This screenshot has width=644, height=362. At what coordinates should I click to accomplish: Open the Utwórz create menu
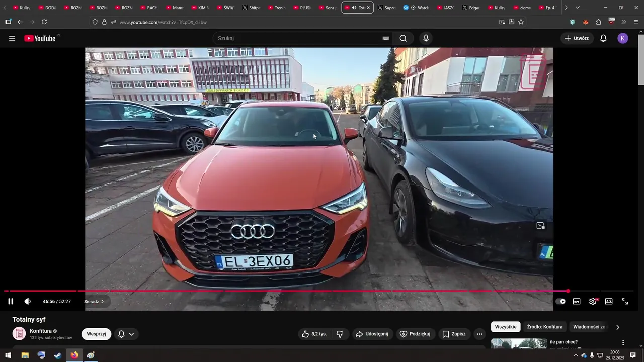point(577,38)
